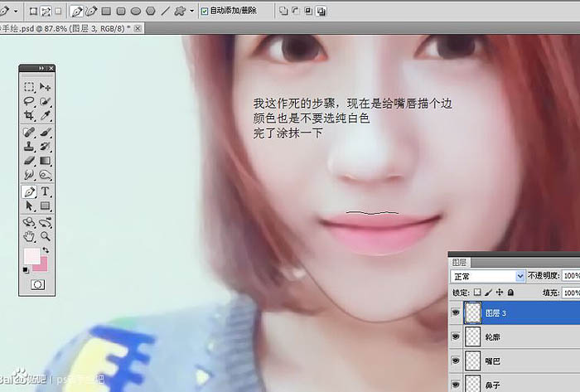Image resolution: width=580 pixels, height=392 pixels.
Task: Pick the Line tool in options bar
Action: click(165, 12)
